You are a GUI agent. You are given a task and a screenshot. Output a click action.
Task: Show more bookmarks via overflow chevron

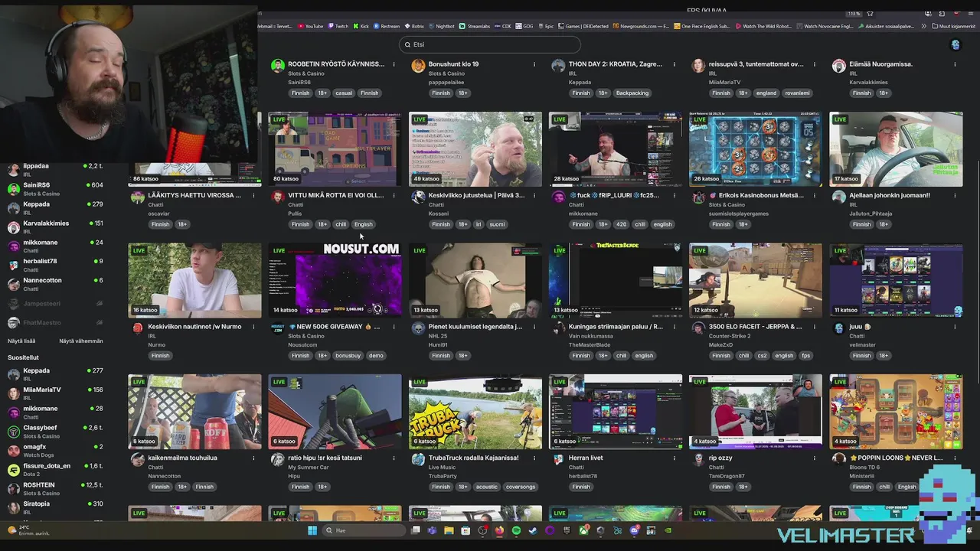(925, 26)
